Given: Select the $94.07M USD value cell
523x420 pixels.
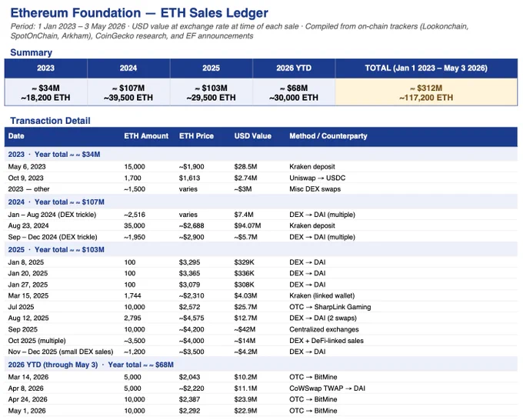Looking at the screenshot, I should pyautogui.click(x=248, y=226).
